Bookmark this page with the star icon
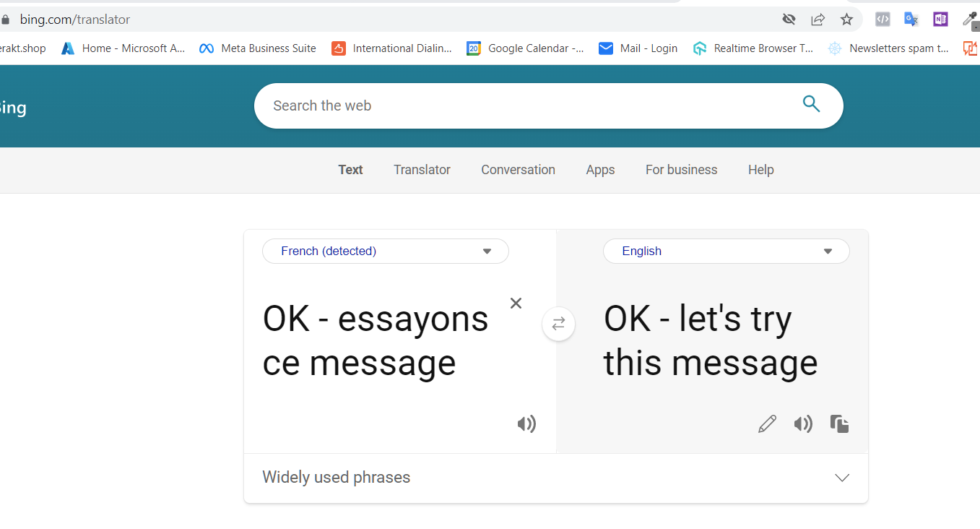Viewport: 980px width, 529px height. click(x=846, y=20)
